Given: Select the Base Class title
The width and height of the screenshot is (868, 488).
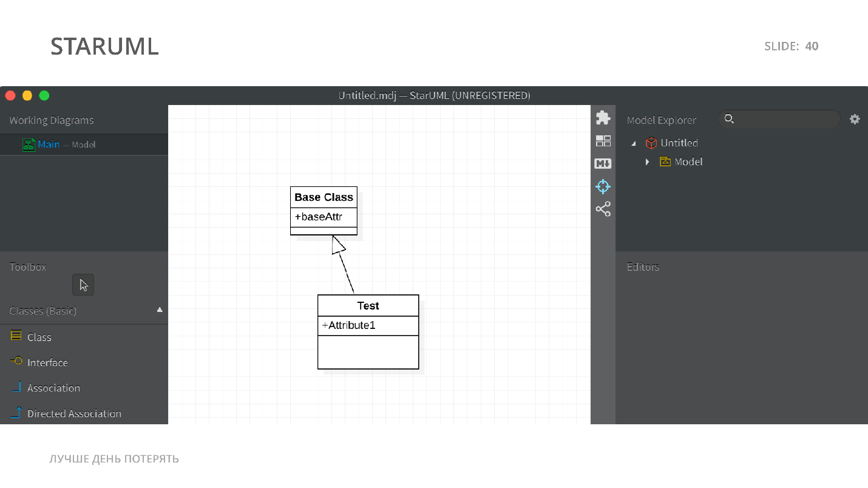Looking at the screenshot, I should click(x=324, y=197).
